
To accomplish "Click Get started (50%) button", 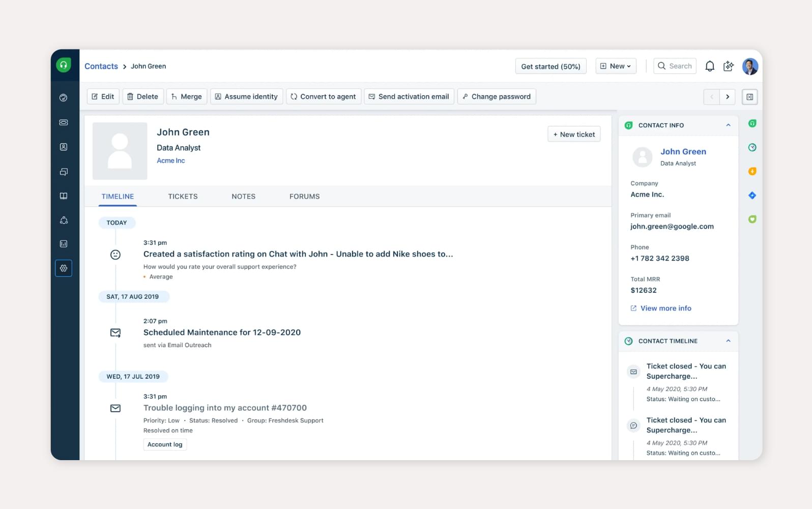I will point(550,66).
